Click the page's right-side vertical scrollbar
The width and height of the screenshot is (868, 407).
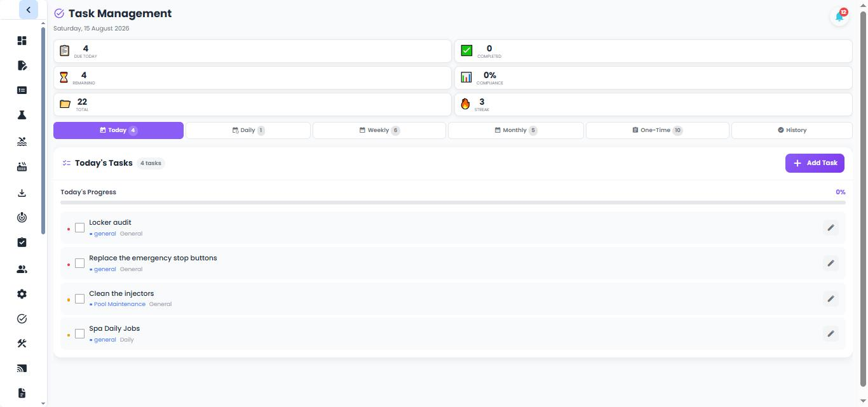863,197
